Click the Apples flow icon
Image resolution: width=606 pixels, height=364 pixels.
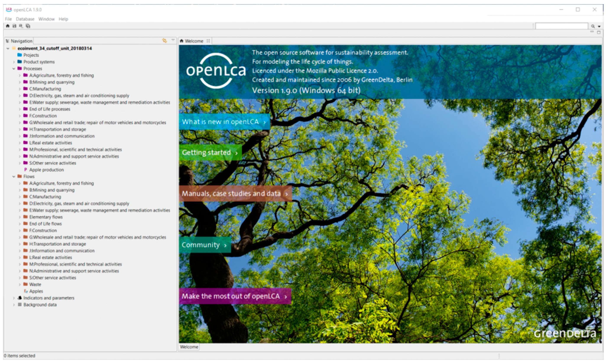click(x=26, y=291)
